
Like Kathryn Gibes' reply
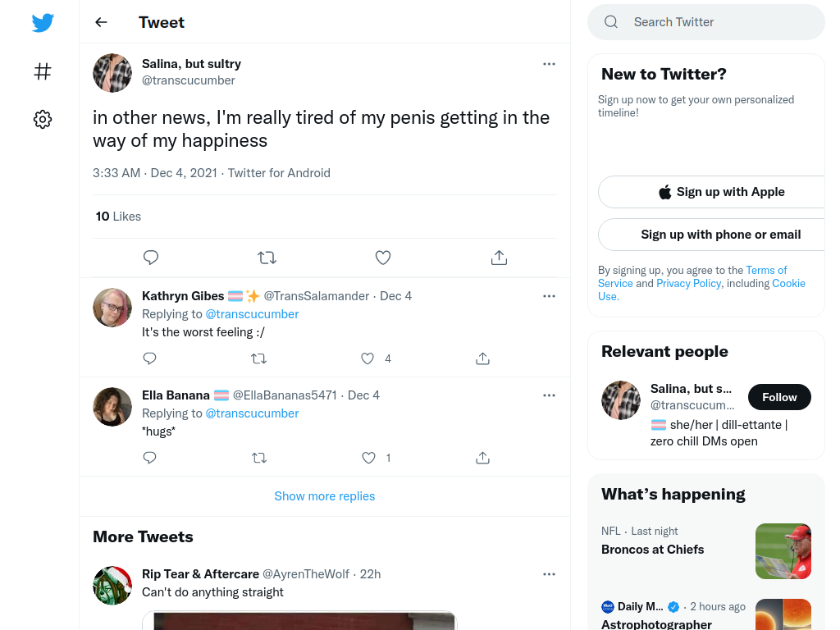coord(367,358)
